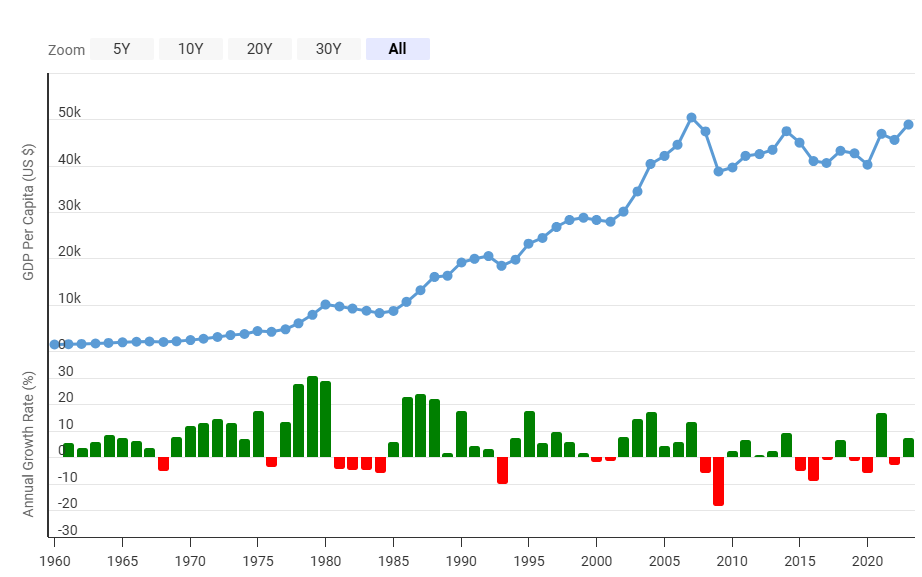
Task: Click the 1995 x-axis year label
Action: pos(529,561)
